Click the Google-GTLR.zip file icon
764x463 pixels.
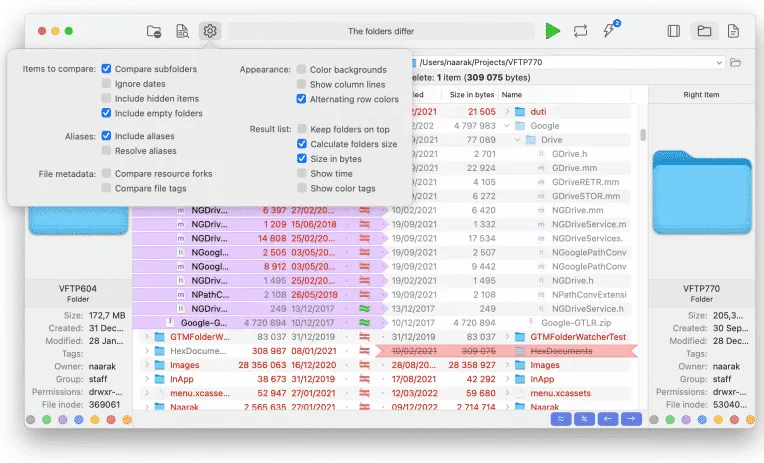(531, 323)
